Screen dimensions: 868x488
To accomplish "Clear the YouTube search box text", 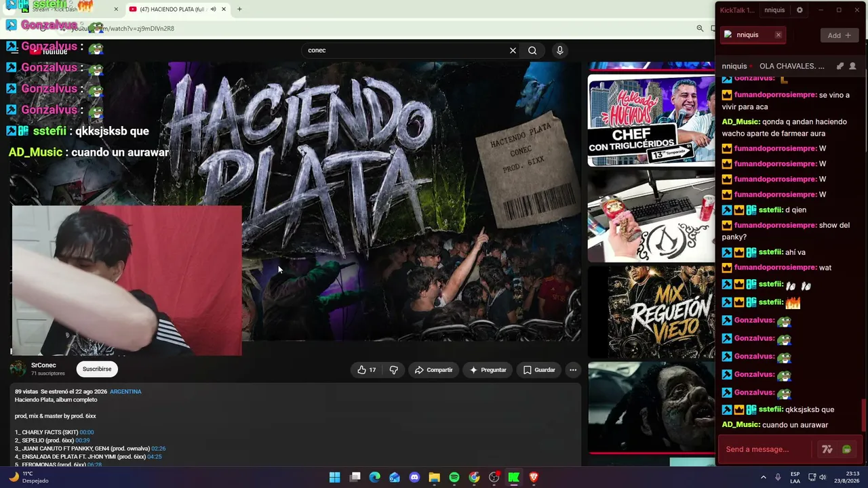I will pos(513,50).
